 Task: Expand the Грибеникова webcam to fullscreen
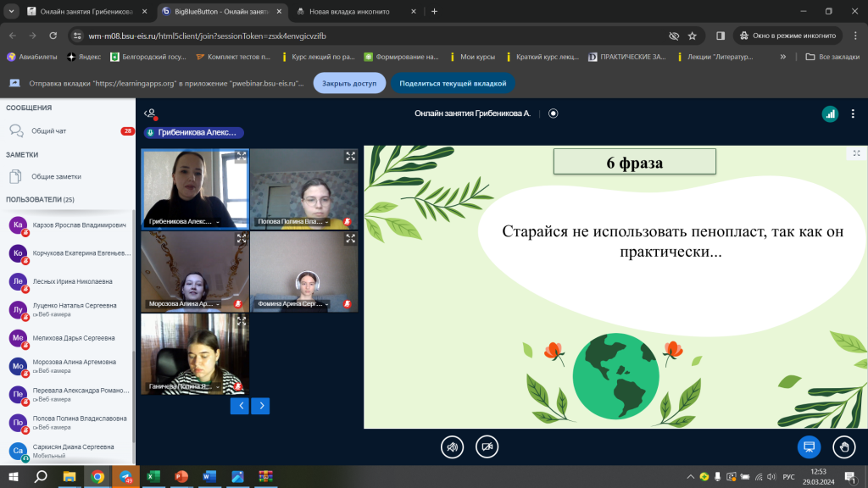pyautogui.click(x=242, y=157)
